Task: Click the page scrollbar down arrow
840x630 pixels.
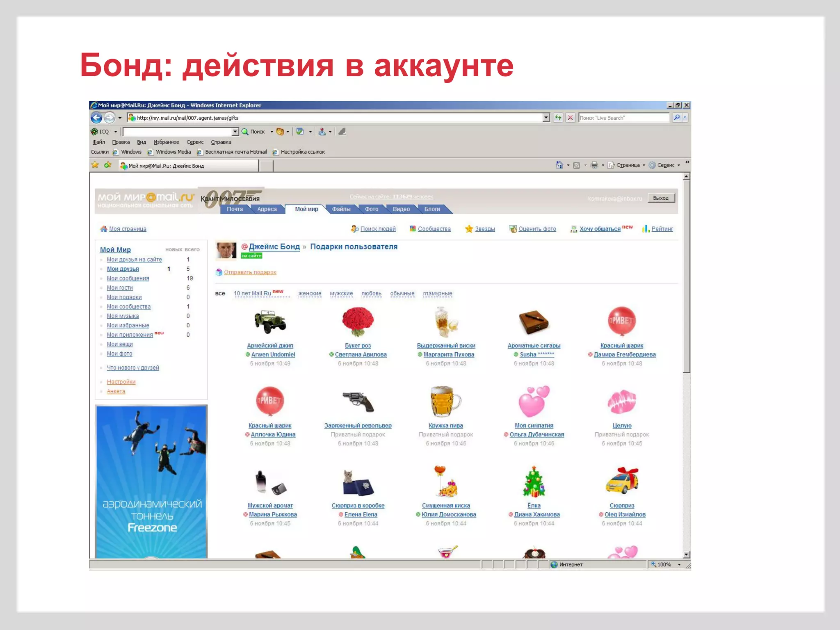Action: [686, 555]
